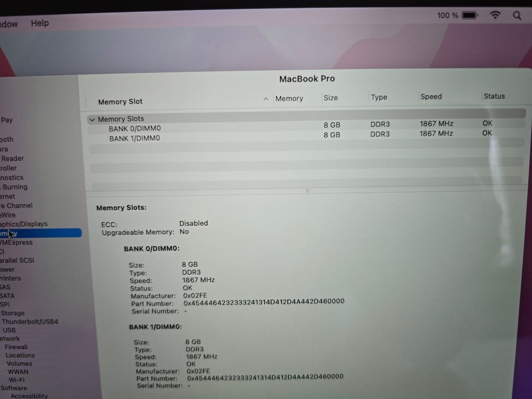Select the highlighted Memory sidebar item
The width and height of the screenshot is (532, 399).
[40, 233]
